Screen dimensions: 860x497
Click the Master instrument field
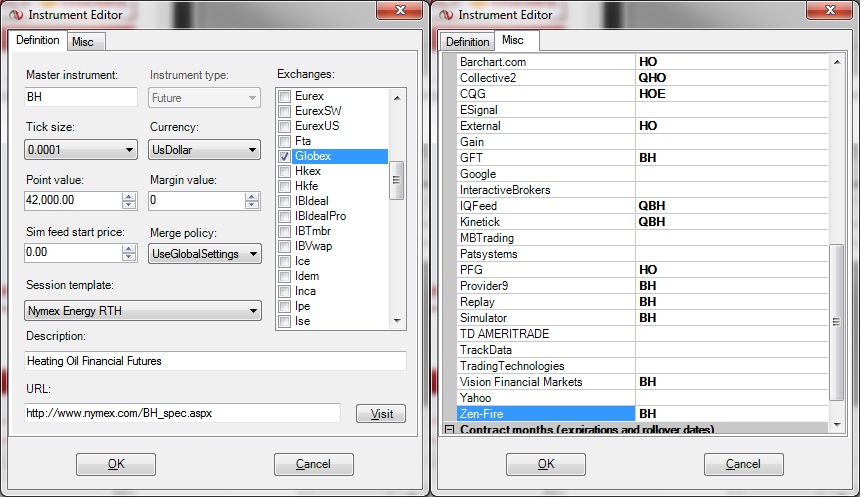tap(81, 97)
